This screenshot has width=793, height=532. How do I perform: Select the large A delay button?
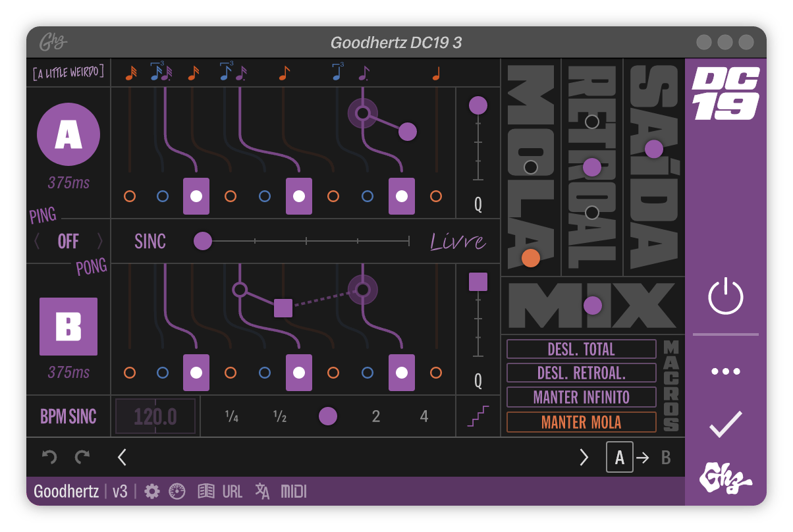click(68, 135)
